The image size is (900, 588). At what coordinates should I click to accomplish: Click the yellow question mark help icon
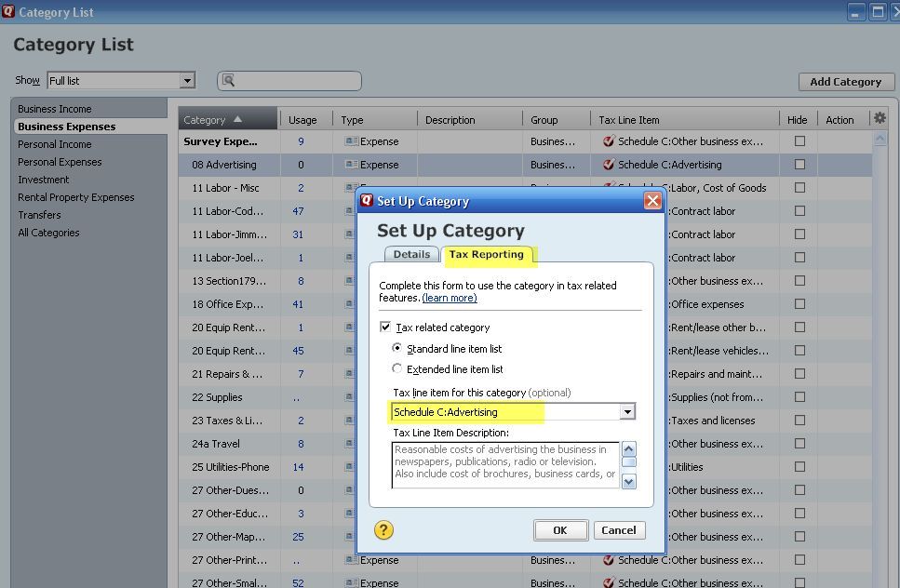[383, 530]
